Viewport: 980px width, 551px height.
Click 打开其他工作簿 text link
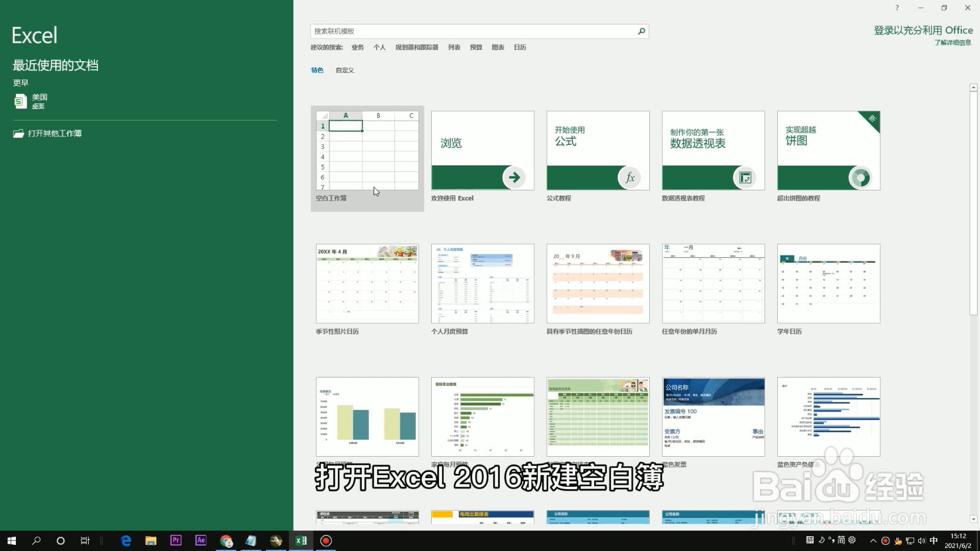[55, 133]
